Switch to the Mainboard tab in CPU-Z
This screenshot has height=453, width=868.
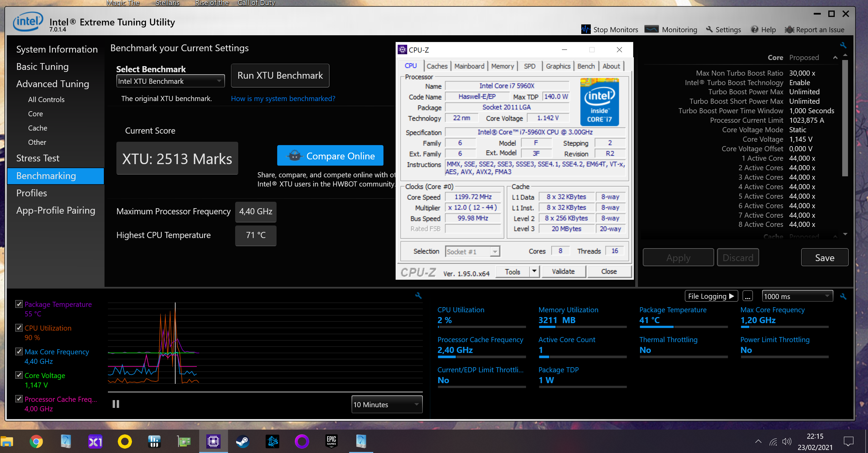[x=469, y=66]
